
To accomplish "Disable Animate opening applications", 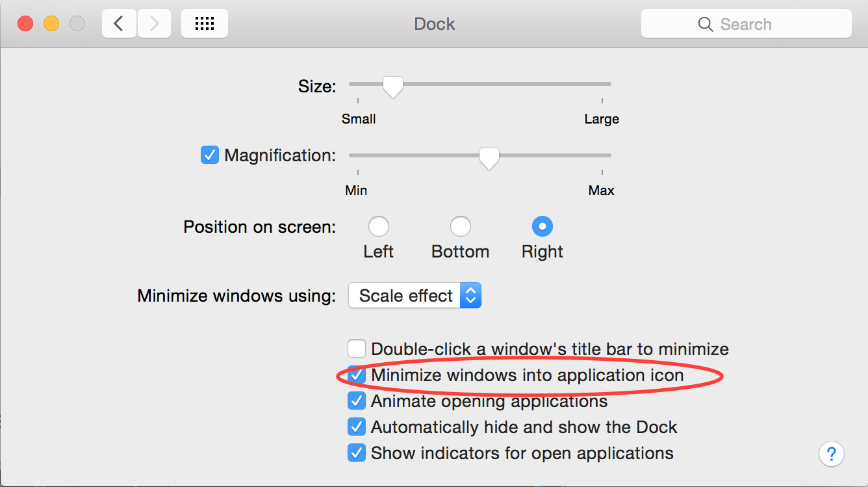I will [x=357, y=401].
